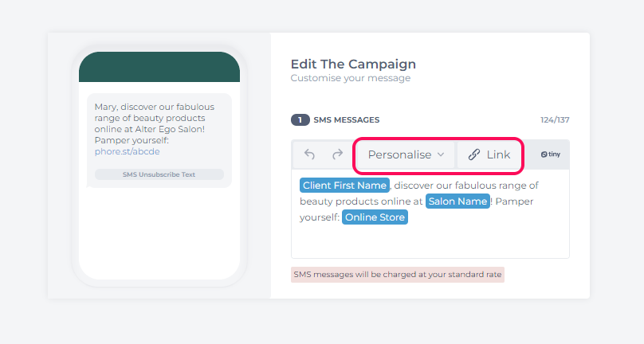644x344 pixels.
Task: Click the redo arrow in the editor toolbar
Action: point(337,154)
